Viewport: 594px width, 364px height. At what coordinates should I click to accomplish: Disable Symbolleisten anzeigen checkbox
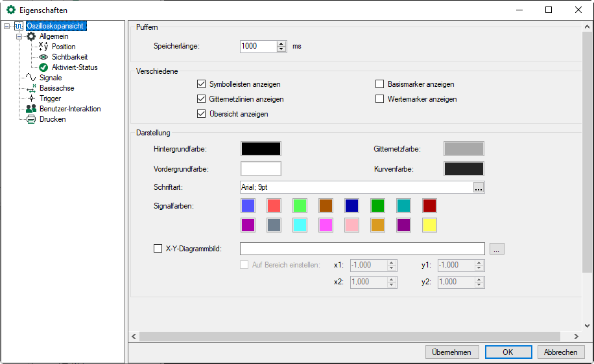201,84
